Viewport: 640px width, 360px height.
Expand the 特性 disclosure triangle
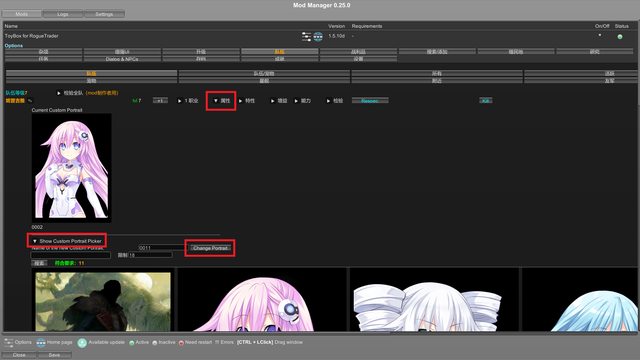pos(240,101)
